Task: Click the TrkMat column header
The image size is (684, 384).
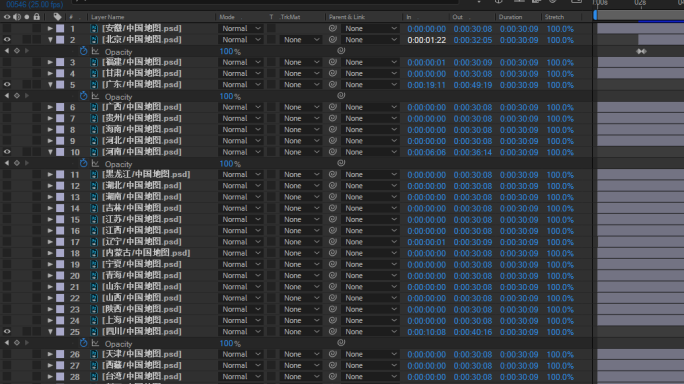Action: [290, 17]
